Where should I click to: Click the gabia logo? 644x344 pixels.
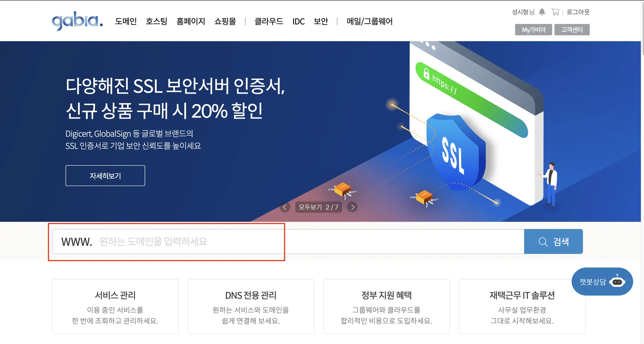(77, 21)
